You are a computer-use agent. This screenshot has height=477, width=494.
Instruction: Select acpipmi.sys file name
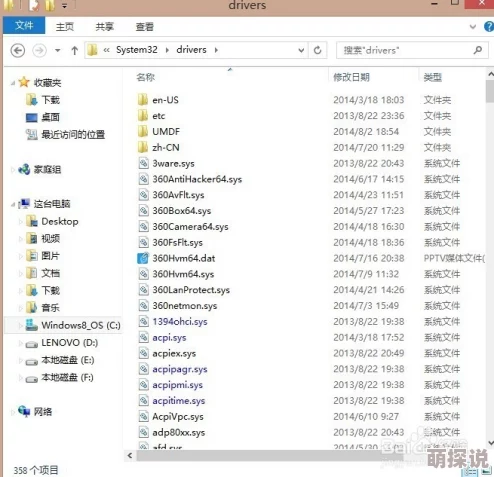coord(177,385)
